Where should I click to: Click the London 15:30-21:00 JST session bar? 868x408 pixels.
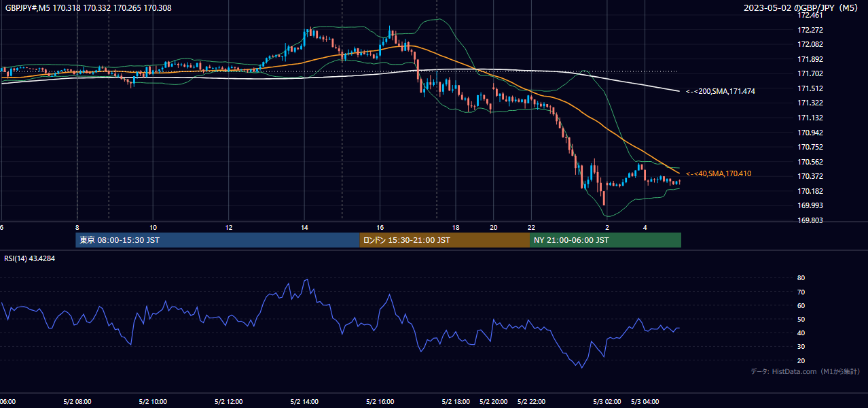pyautogui.click(x=445, y=240)
